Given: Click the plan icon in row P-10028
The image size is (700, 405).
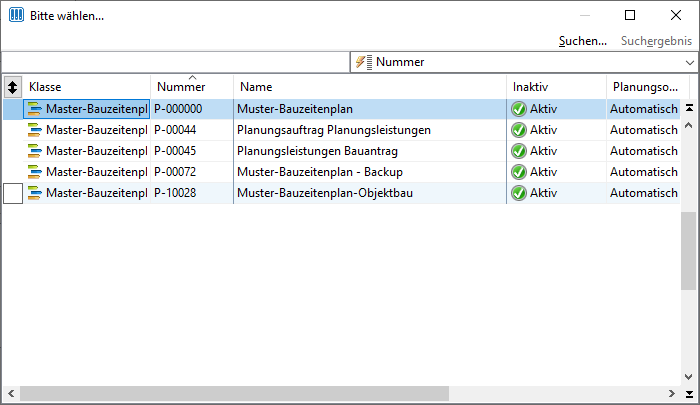Looking at the screenshot, I should tap(34, 193).
